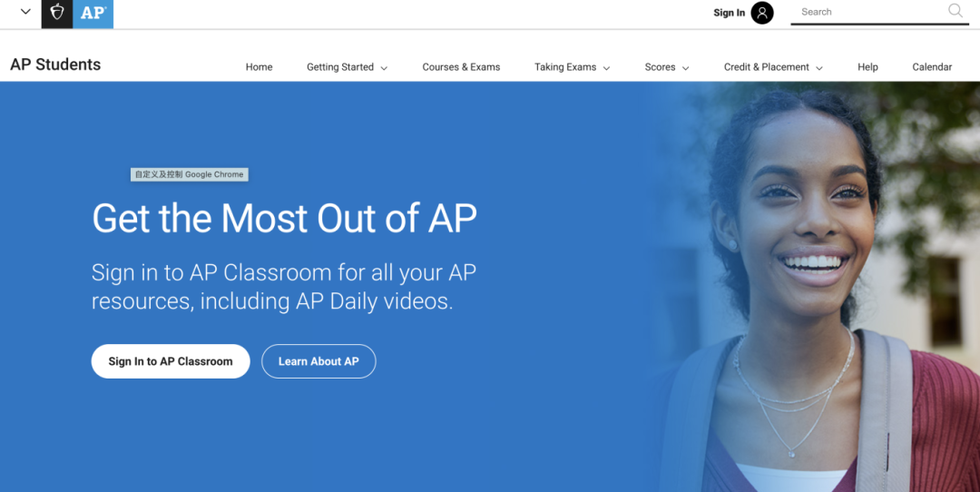Click the AP Students site title
The height and width of the screenshot is (492, 980).
point(55,64)
